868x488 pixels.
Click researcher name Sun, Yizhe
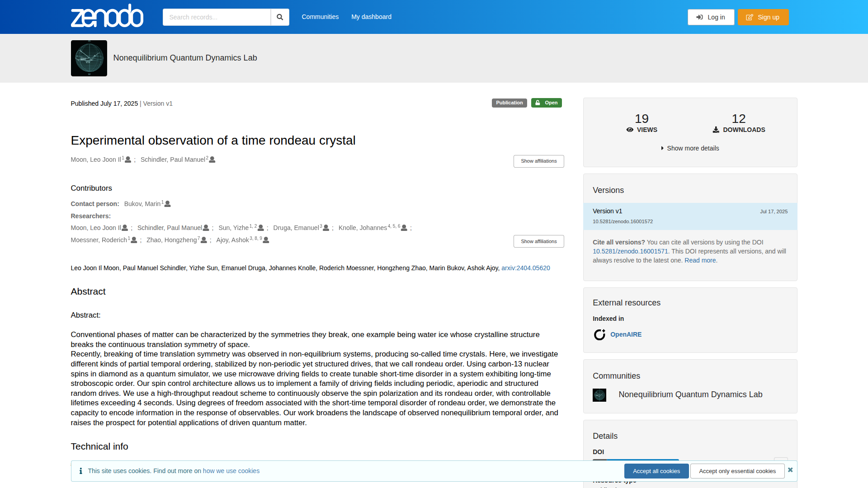click(x=234, y=228)
